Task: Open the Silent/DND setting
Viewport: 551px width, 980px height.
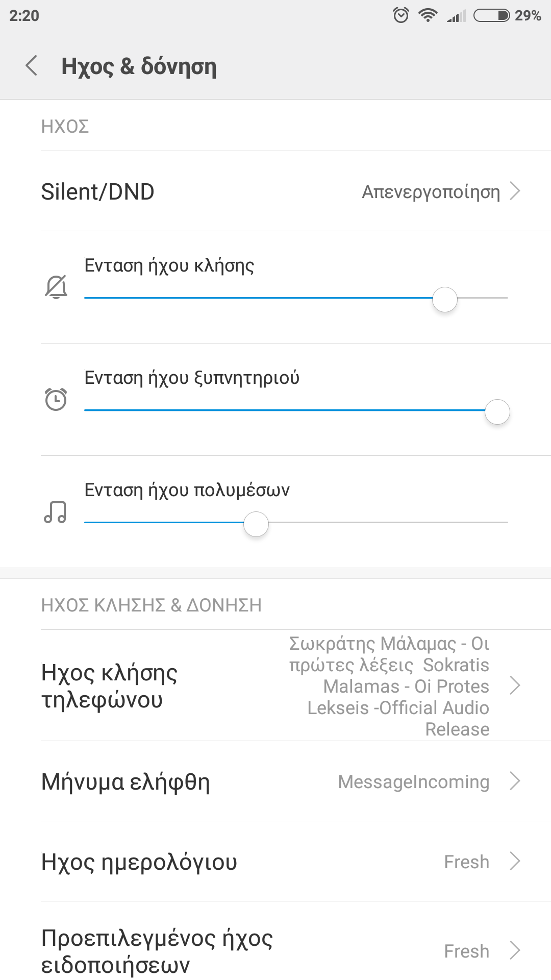Action: [x=98, y=192]
